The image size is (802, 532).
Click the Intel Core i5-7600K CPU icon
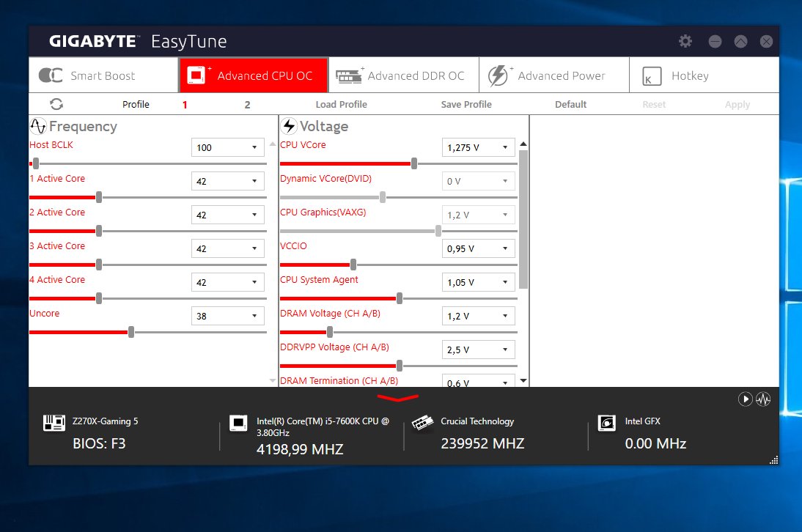(x=238, y=424)
